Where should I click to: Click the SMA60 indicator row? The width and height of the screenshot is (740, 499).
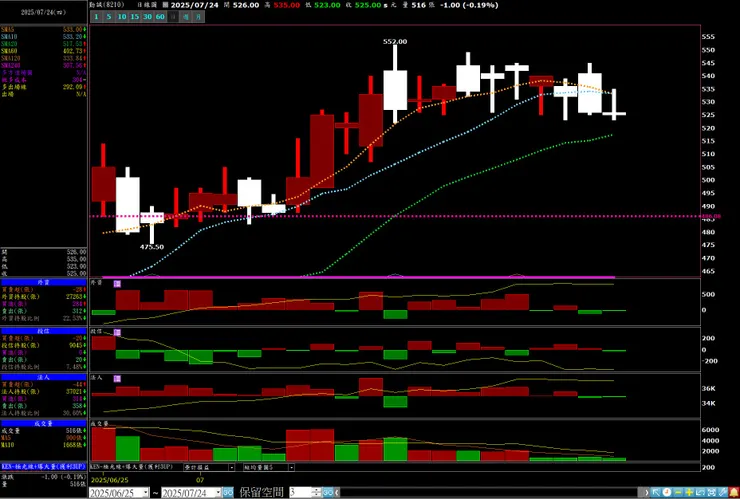click(43, 51)
